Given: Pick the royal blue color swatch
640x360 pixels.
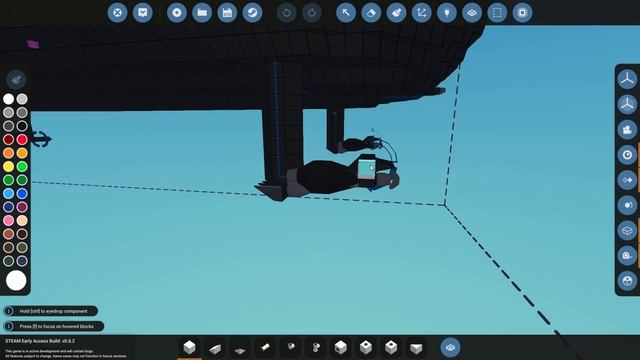Looking at the screenshot, I should coord(22,193).
